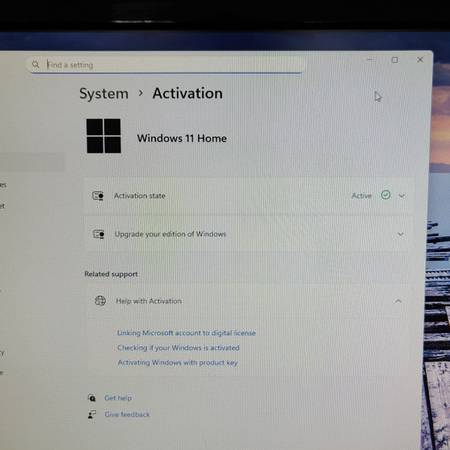This screenshot has height=450, width=450.
Task: Click the Activation state row icon
Action: pos(98,196)
